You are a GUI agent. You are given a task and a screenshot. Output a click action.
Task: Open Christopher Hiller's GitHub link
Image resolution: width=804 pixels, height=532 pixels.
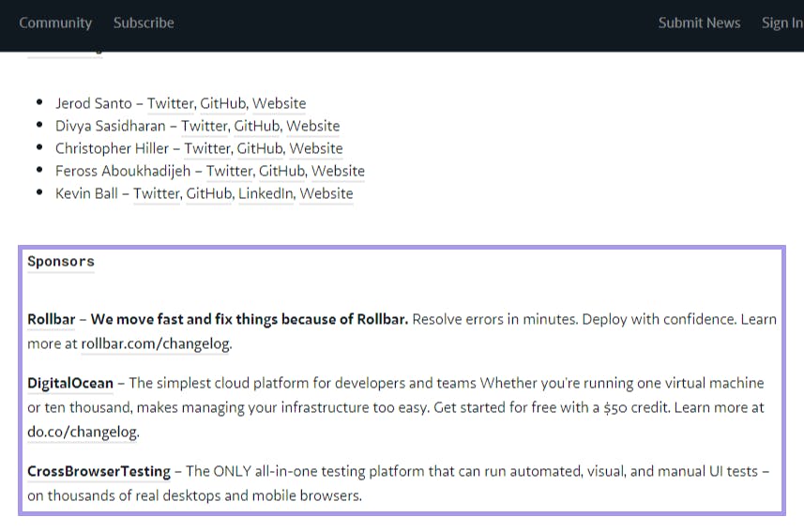[260, 148]
